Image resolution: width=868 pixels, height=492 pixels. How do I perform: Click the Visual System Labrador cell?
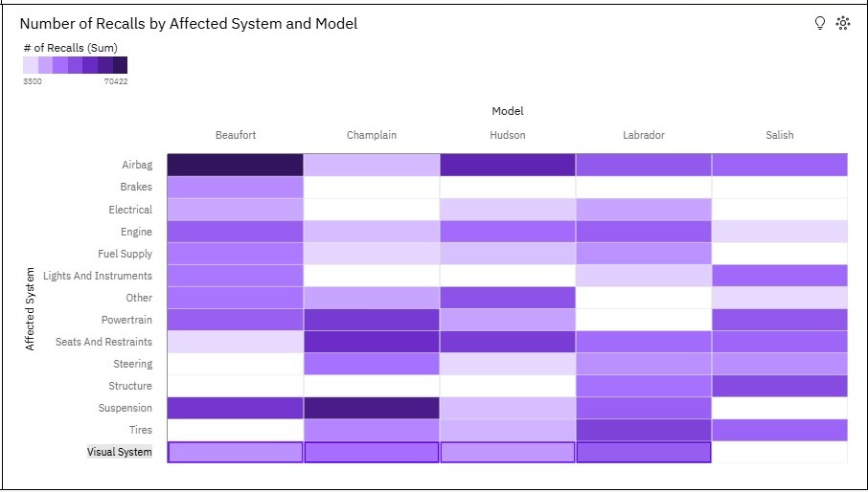[643, 452]
